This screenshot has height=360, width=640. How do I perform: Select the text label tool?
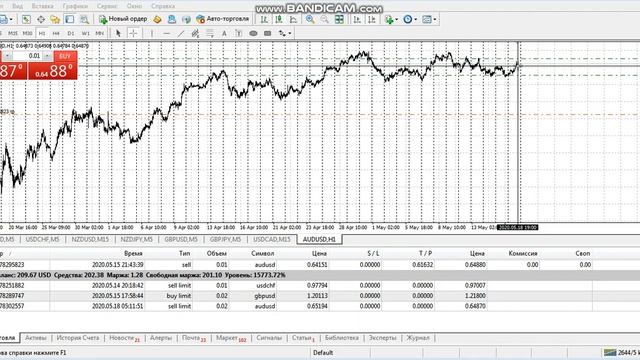coord(239,33)
